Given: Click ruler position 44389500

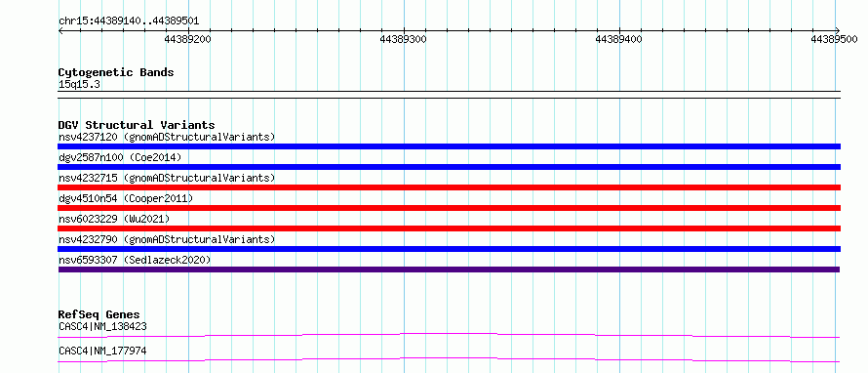Looking at the screenshot, I should (834, 39).
